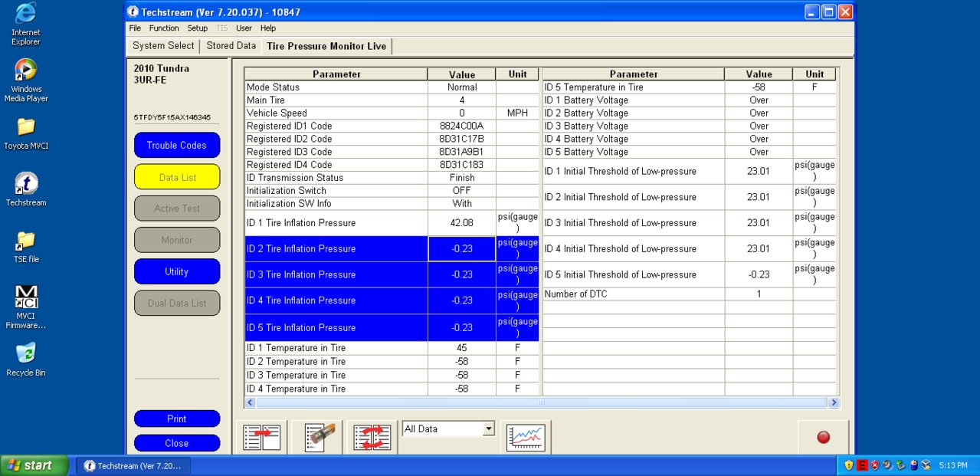980x476 pixels.
Task: Click the Registered ID2 Code value 8D31C17B
Action: click(461, 140)
